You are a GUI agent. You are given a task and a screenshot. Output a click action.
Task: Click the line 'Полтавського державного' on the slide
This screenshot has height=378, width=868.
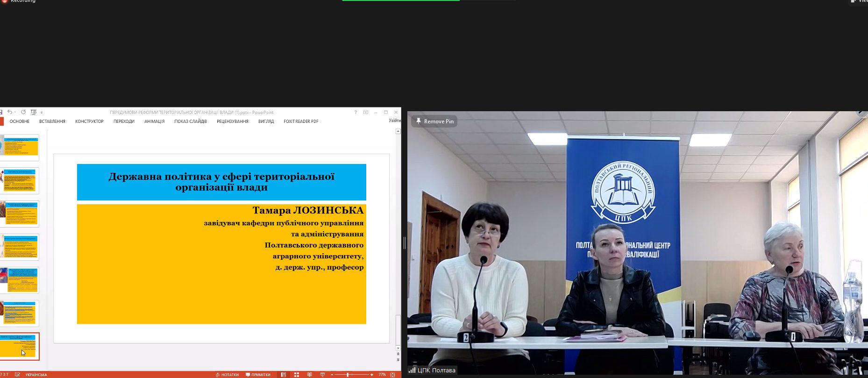click(314, 245)
